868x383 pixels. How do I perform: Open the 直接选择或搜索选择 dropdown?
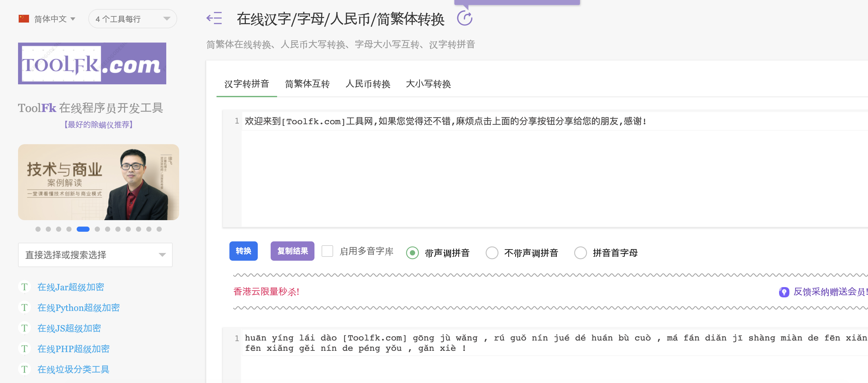pos(95,255)
